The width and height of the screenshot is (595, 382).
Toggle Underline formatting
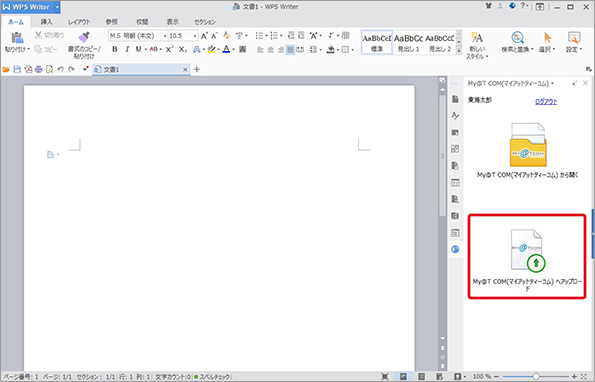tap(139, 49)
